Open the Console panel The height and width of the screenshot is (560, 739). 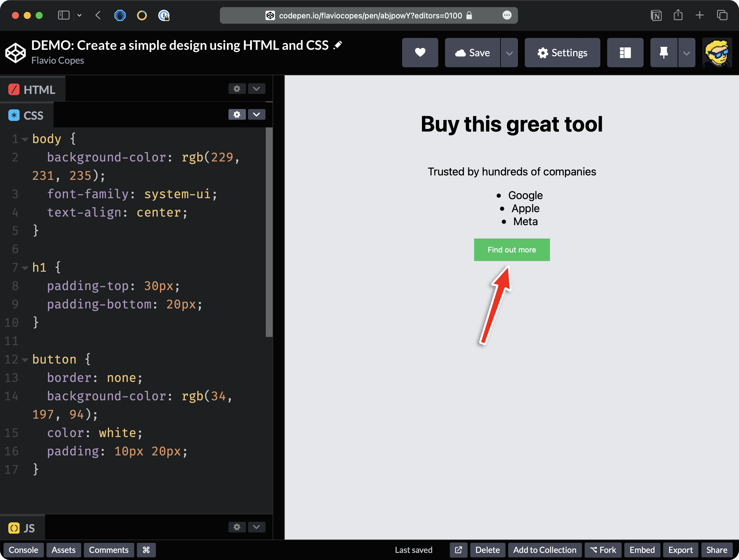pyautogui.click(x=23, y=550)
